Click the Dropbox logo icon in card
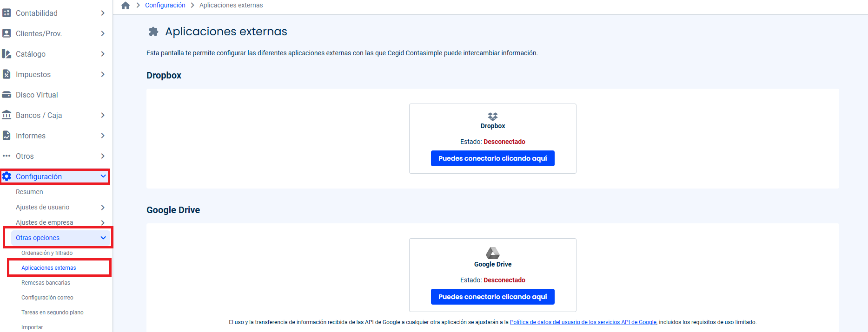868x332 pixels. tap(493, 116)
